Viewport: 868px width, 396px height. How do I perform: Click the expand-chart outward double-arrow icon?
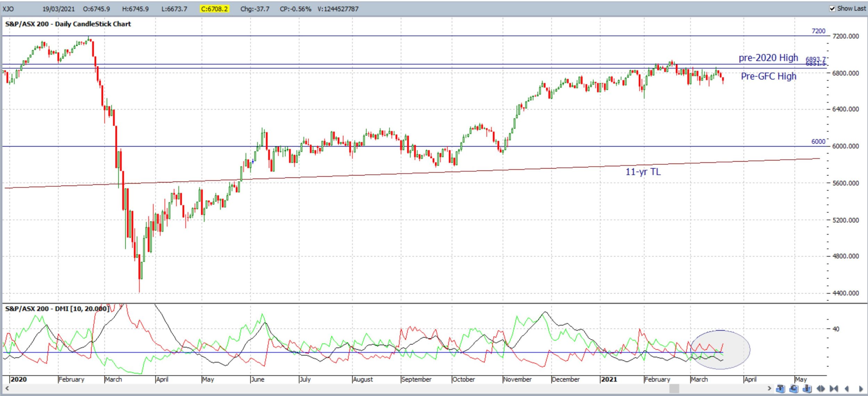coord(821,388)
